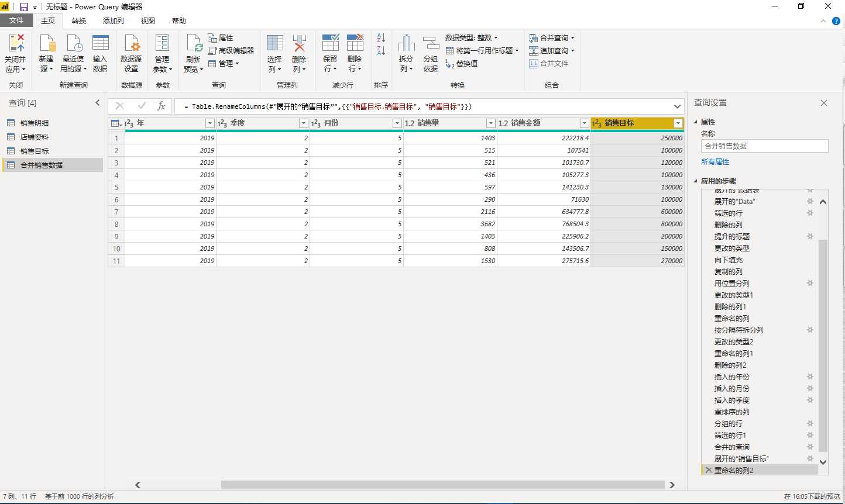
Task: Open filter dropdown for 年 column
Action: 210,123
